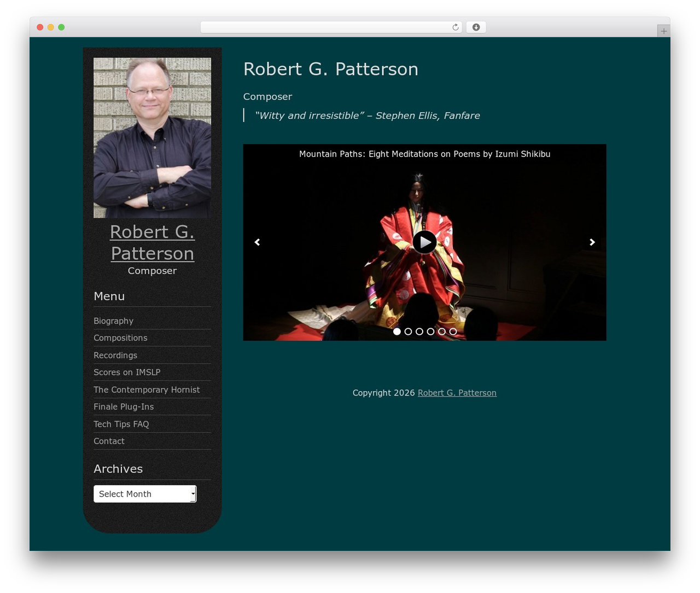This screenshot has height=593, width=700.
Task: Open a new browser tab
Action: 663,31
